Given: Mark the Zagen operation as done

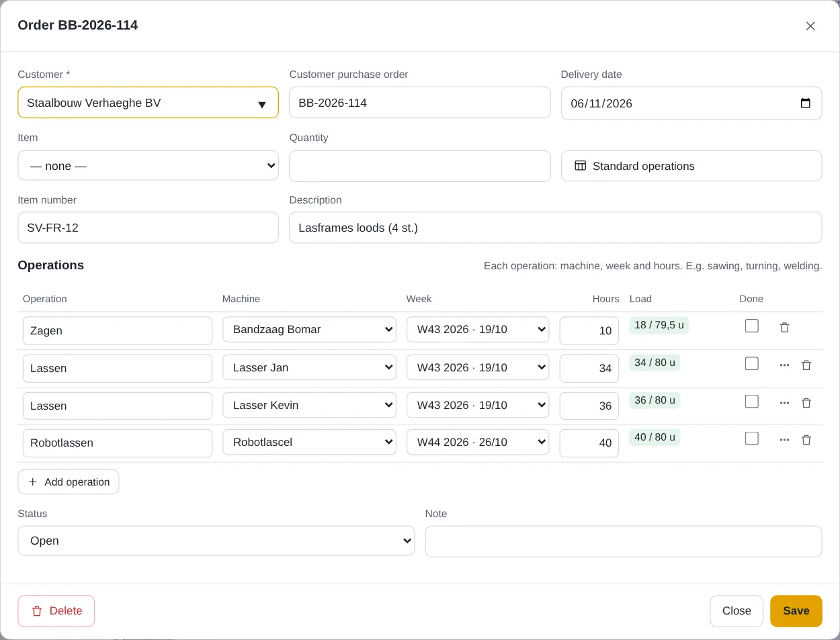Looking at the screenshot, I should tap(752, 326).
